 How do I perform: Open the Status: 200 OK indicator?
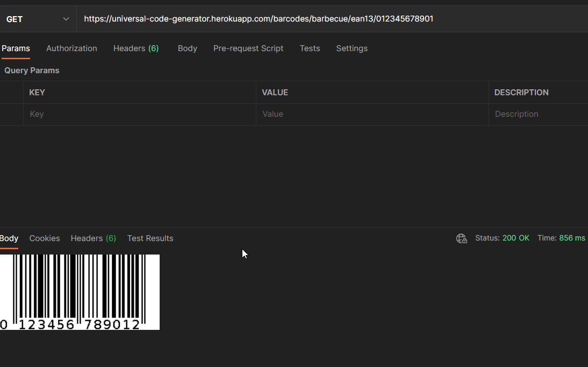tap(503, 238)
